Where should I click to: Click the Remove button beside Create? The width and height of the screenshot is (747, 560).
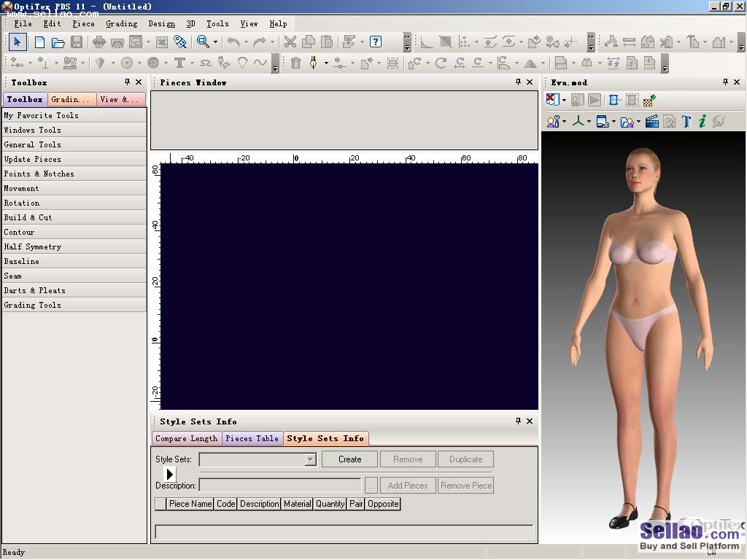tap(408, 459)
